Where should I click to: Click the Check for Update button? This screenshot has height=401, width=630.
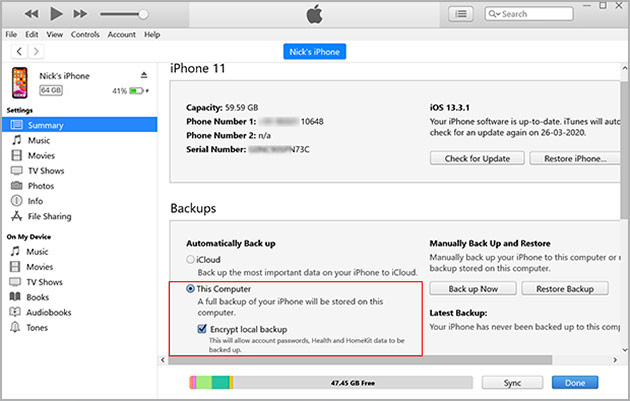(476, 159)
